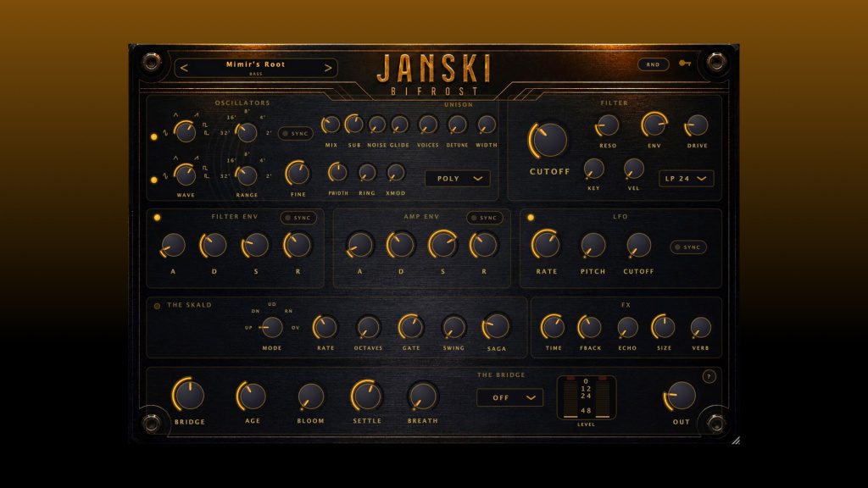The height and width of the screenshot is (488, 868).
Task: Click the Filter Env attack A knob
Action: [173, 245]
